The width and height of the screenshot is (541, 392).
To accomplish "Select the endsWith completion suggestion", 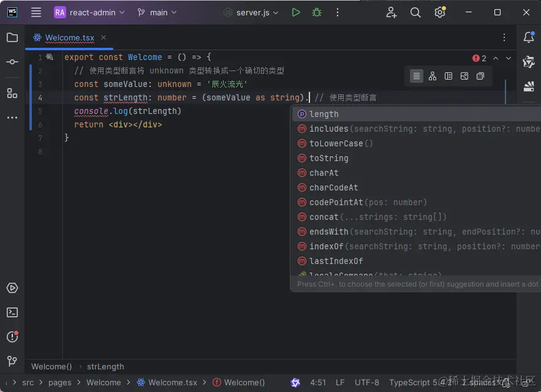I will pyautogui.click(x=417, y=232).
